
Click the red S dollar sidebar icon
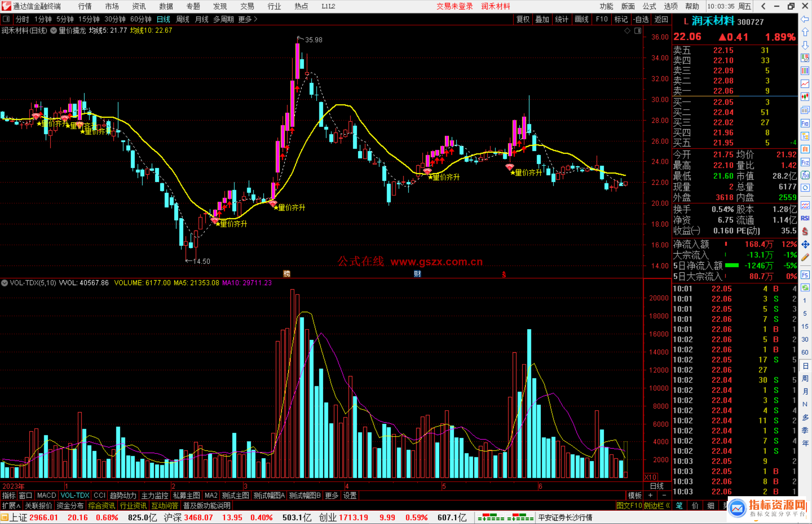tap(805, 231)
